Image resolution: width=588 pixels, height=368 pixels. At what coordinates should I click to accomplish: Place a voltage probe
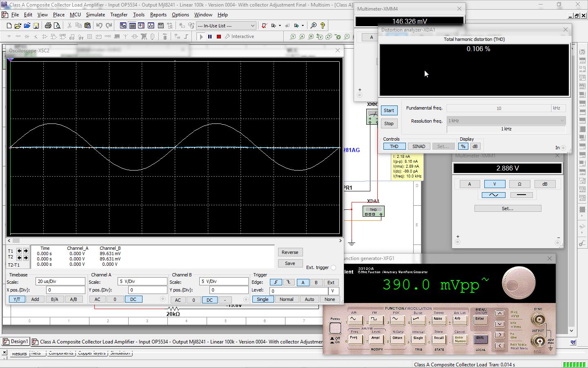[x=293, y=36]
